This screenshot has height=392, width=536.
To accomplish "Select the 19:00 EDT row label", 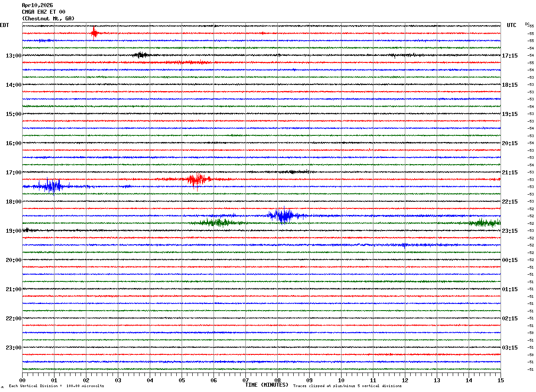I will 13,231.
